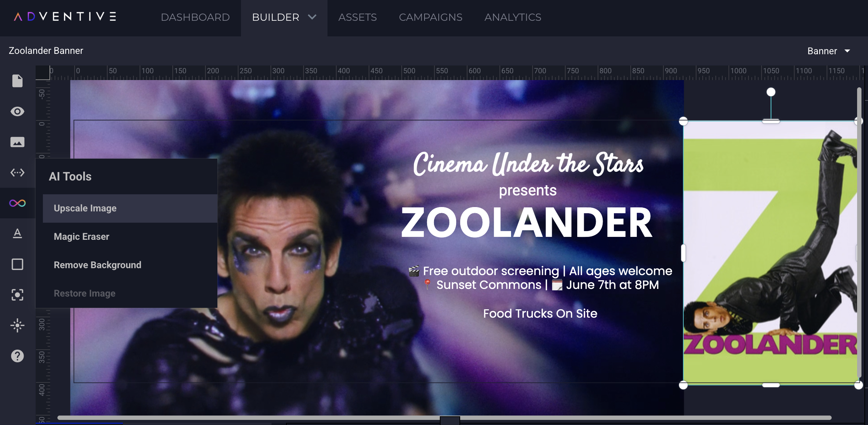Click the sparkle effects icon in sidebar

point(17,325)
